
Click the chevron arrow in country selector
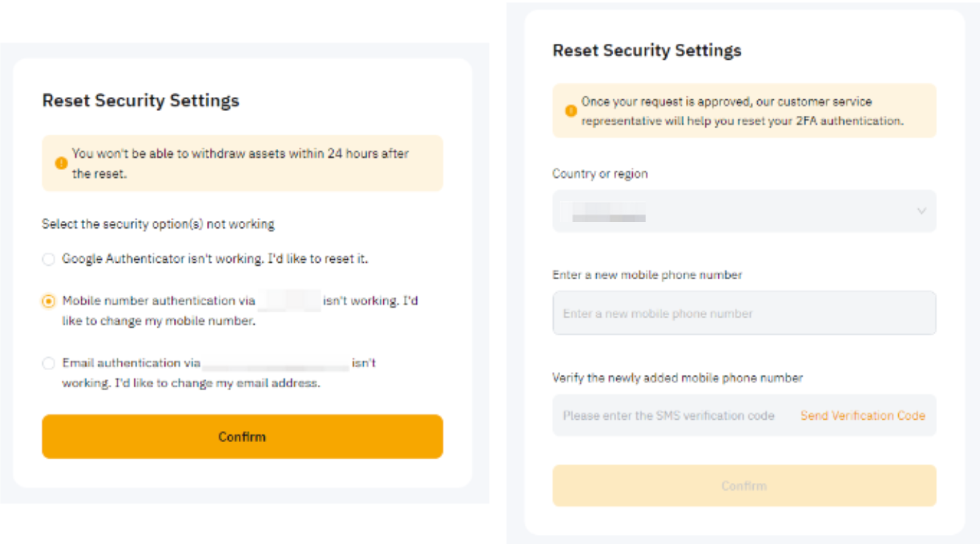click(x=921, y=211)
